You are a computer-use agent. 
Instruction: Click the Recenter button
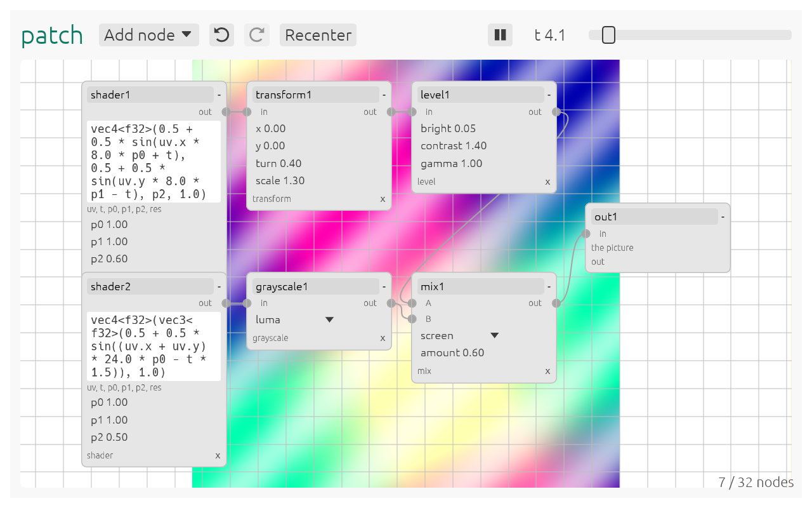coord(318,35)
